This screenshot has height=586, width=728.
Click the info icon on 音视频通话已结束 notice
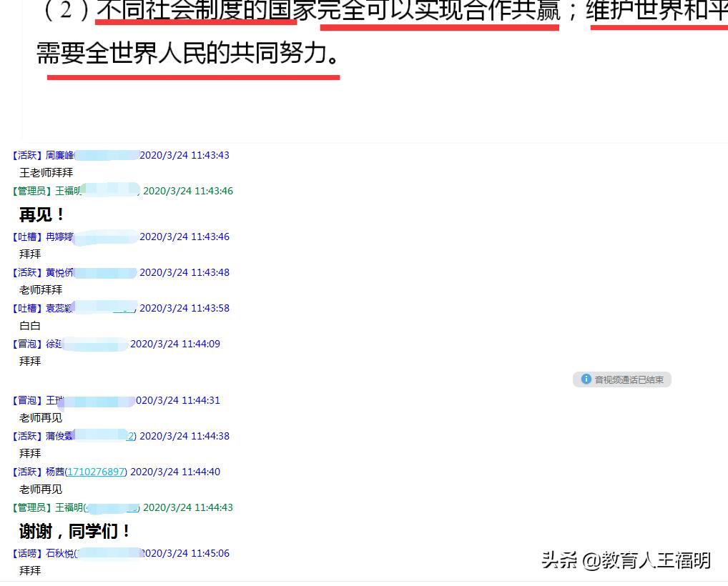[x=586, y=379]
